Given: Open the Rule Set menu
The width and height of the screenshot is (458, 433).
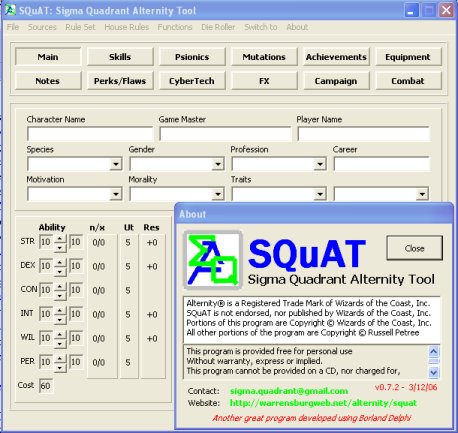Looking at the screenshot, I should click(x=80, y=27).
